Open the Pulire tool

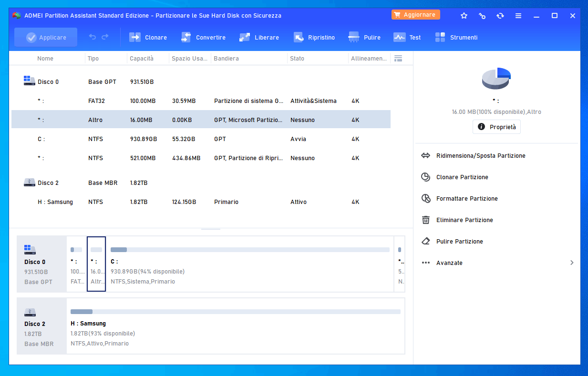364,37
